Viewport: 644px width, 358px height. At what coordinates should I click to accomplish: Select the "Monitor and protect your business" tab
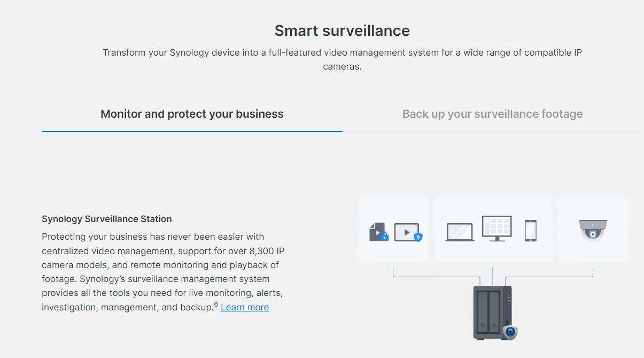coord(192,114)
